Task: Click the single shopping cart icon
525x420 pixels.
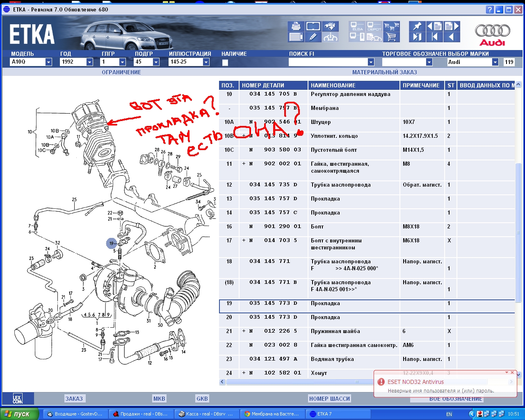Action: 391,37
